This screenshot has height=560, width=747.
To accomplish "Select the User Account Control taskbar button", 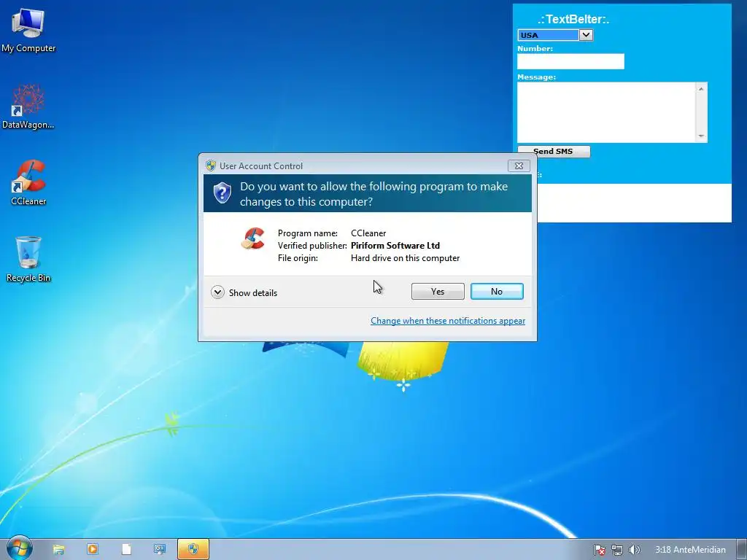I will (193, 549).
